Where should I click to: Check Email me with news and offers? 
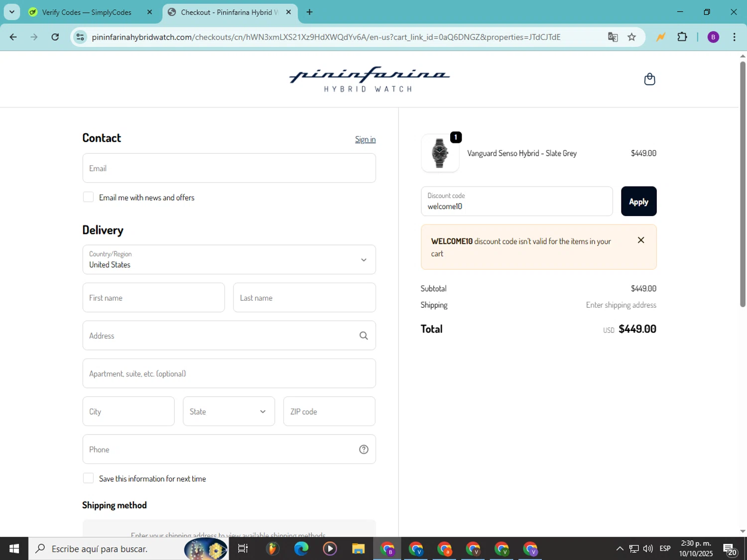click(x=88, y=197)
